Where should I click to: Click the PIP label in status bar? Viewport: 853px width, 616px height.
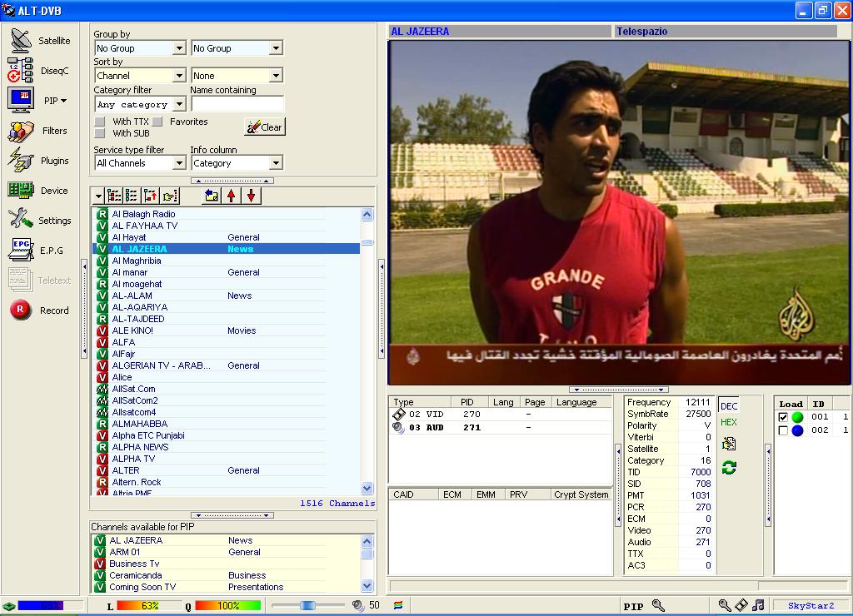pyautogui.click(x=633, y=606)
